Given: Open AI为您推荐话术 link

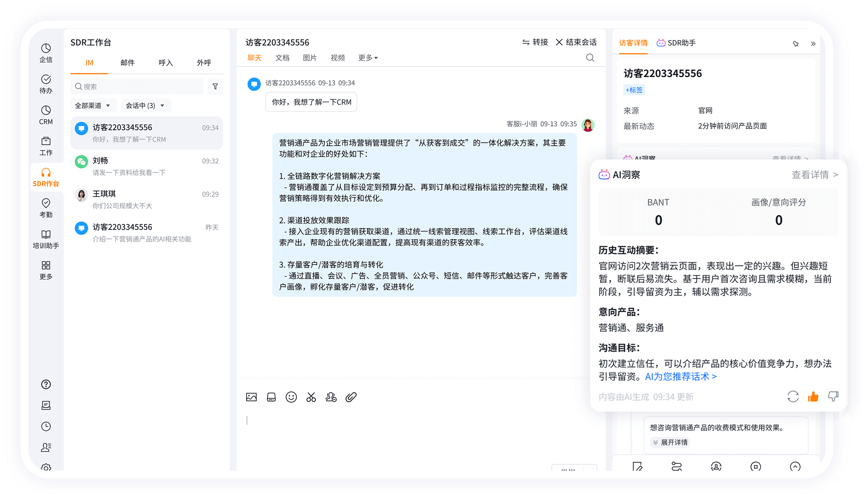Looking at the screenshot, I should (680, 376).
